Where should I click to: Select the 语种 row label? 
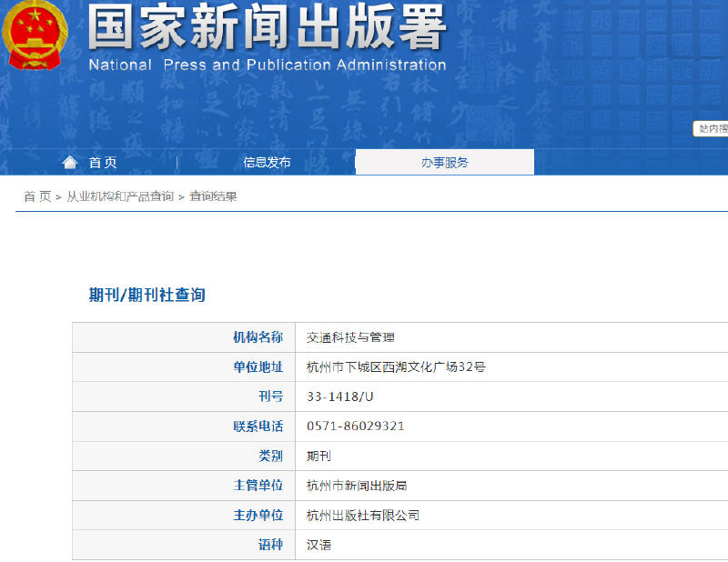270,545
